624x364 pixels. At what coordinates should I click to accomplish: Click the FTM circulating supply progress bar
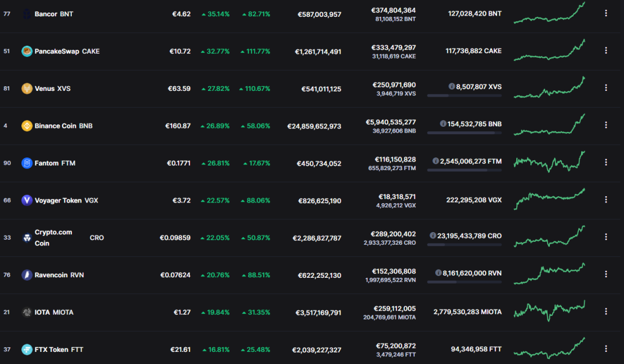(464, 170)
